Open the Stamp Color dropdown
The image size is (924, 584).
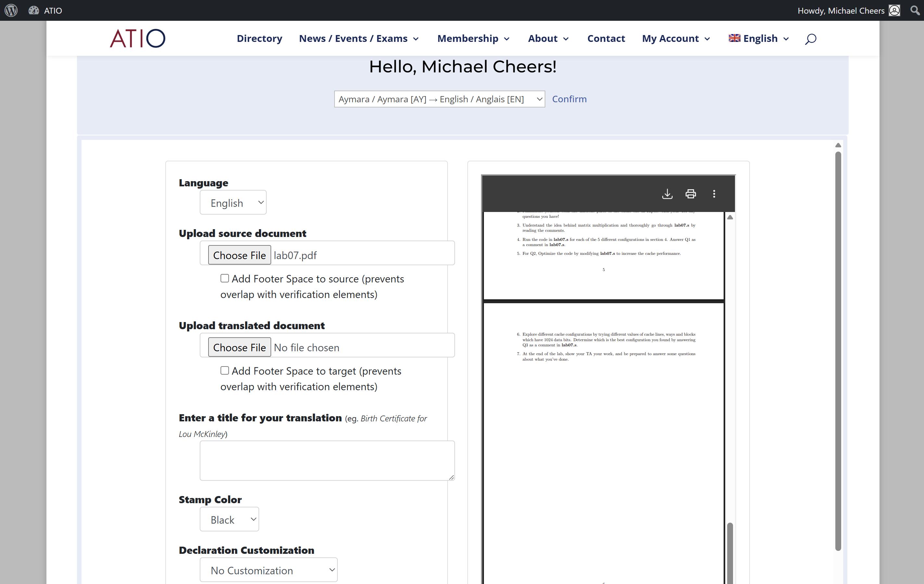pos(229,519)
